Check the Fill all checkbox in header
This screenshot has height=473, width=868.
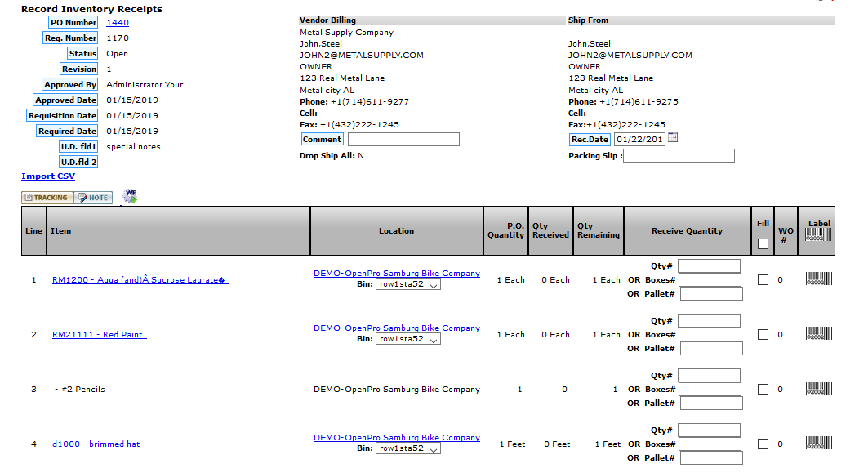click(x=763, y=243)
